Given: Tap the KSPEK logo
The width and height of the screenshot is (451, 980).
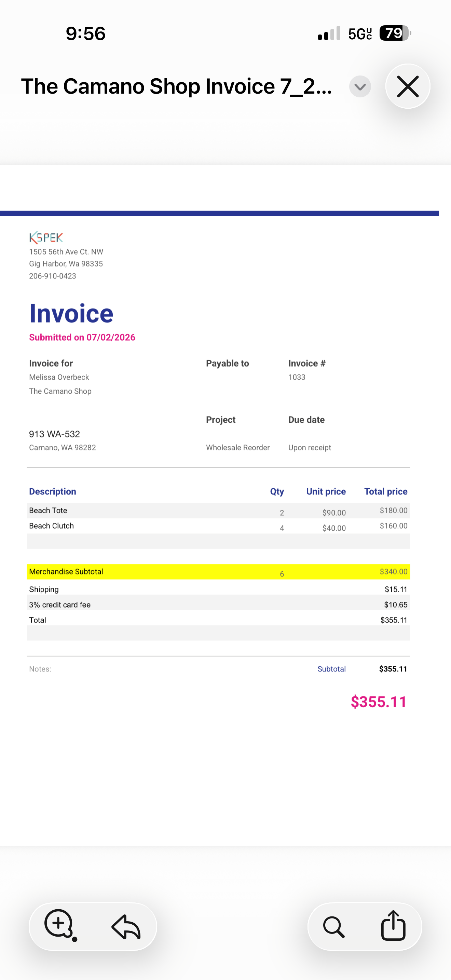Looking at the screenshot, I should 46,238.
